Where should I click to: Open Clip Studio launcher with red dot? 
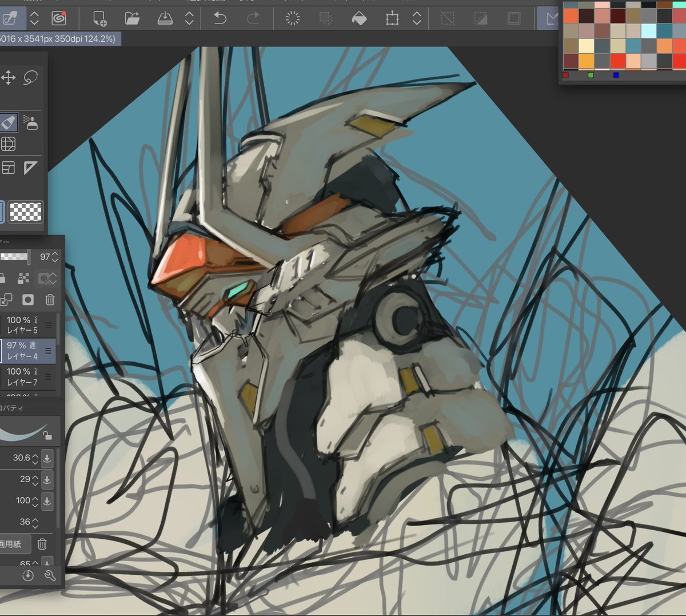(x=59, y=18)
